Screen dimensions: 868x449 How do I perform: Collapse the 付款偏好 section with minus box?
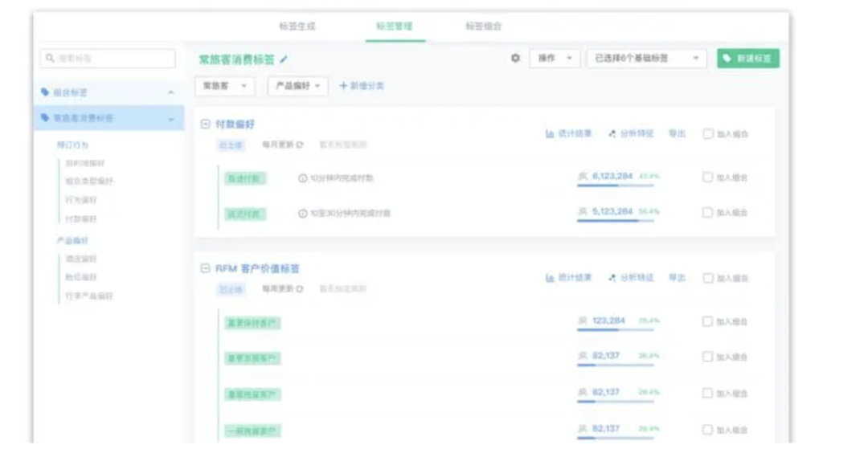click(206, 124)
